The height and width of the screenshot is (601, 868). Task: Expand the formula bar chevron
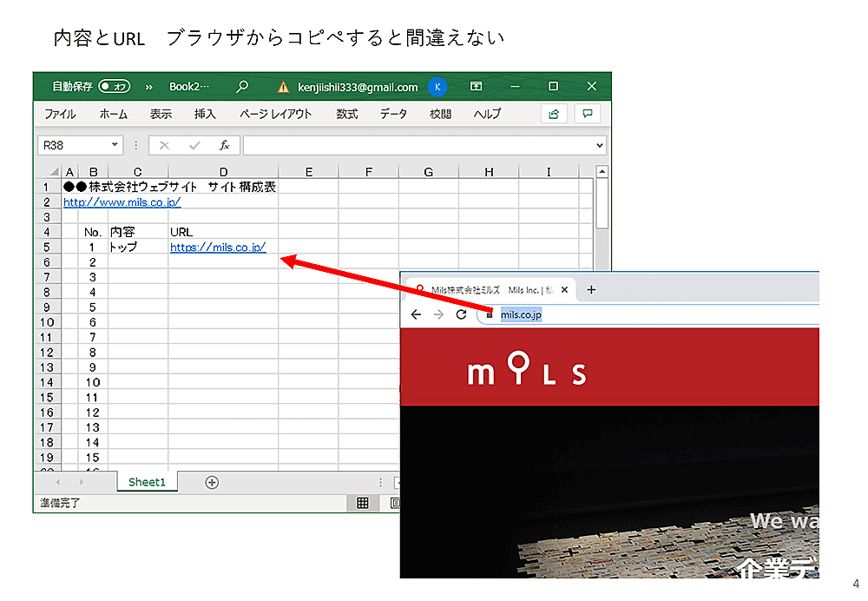pyautogui.click(x=599, y=145)
